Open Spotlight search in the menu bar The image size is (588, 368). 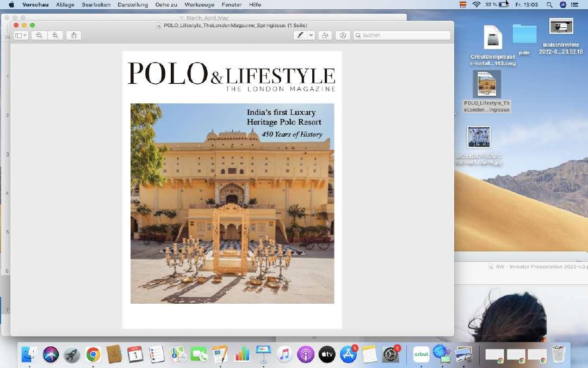(x=549, y=4)
